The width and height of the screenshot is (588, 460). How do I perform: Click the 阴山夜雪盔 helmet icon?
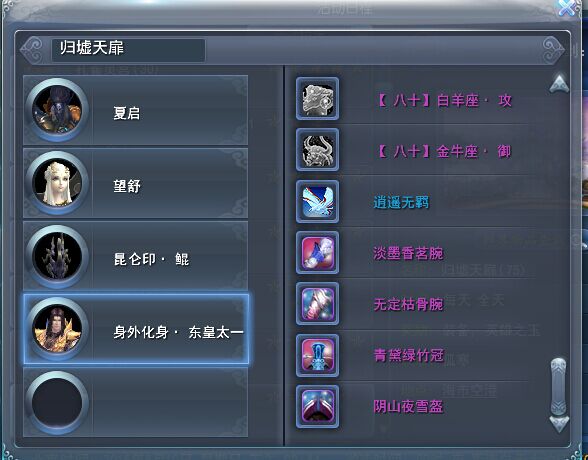tap(317, 406)
